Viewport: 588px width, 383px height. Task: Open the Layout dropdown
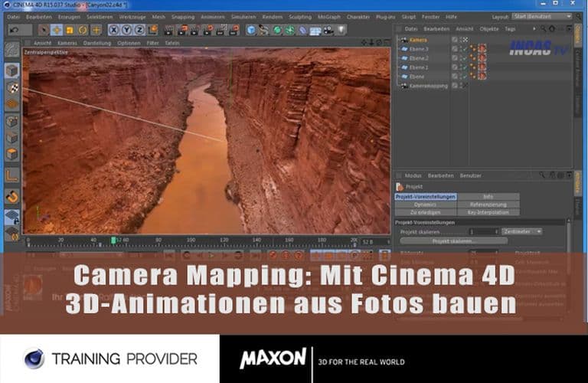point(542,17)
